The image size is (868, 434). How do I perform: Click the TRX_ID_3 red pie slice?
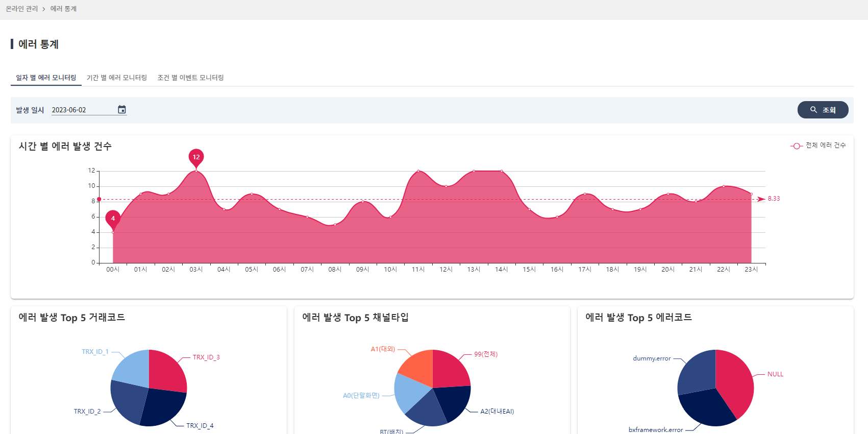click(166, 371)
